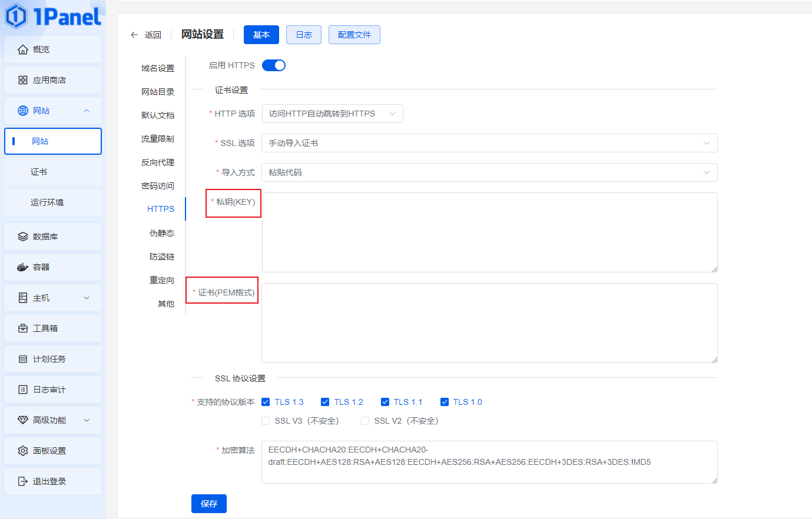Enable the SSL V3 (不安全) checkbox
The image size is (812, 519).
pyautogui.click(x=266, y=421)
